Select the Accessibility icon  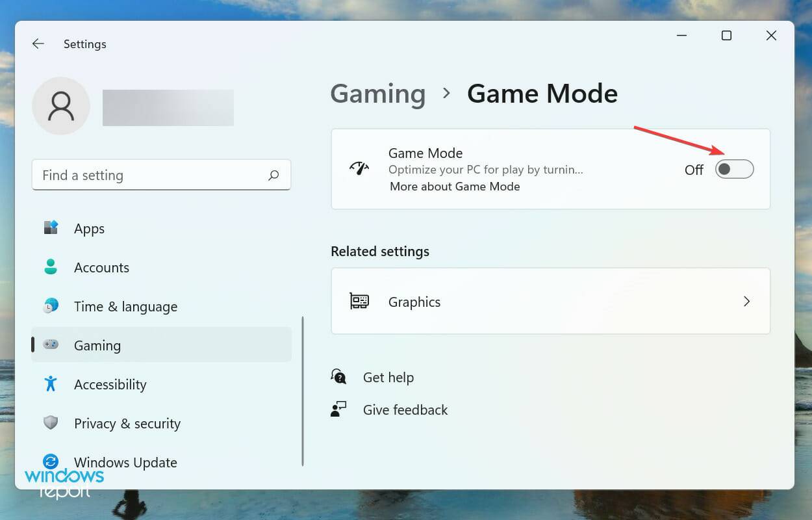49,384
